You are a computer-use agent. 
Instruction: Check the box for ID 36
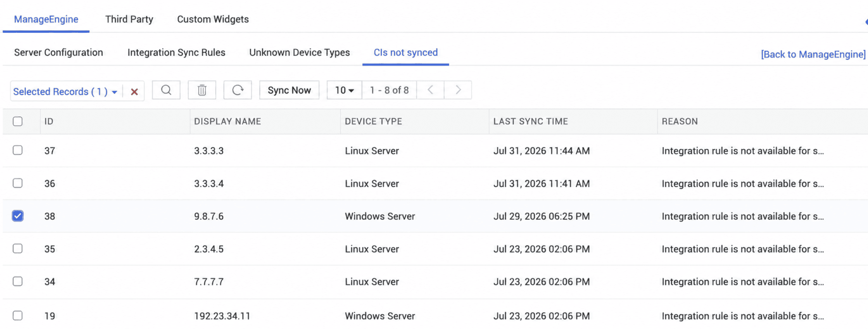pos(18,183)
